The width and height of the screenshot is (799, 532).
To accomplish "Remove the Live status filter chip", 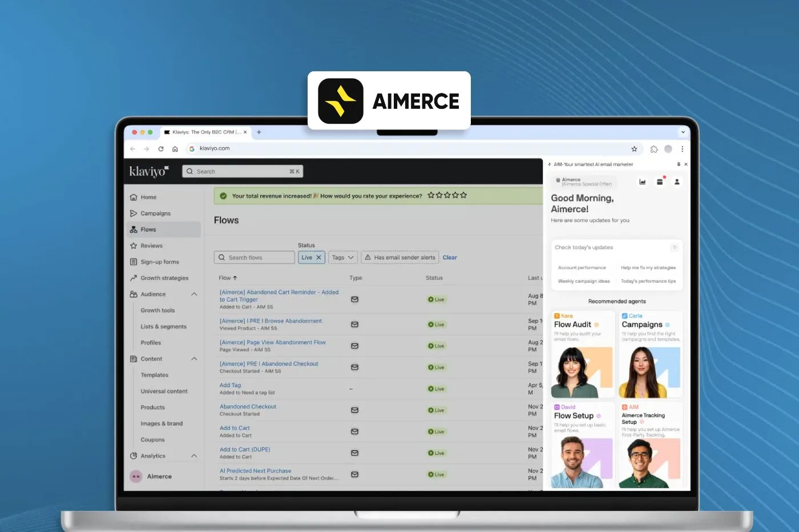I will pyautogui.click(x=319, y=258).
